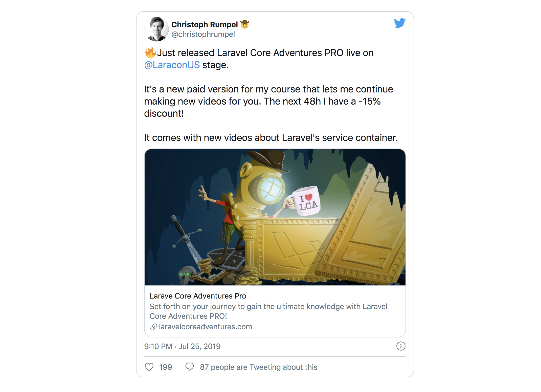Click the Larave Core Adventures Pro card title
Screen dimensions: 541x392
click(198, 296)
